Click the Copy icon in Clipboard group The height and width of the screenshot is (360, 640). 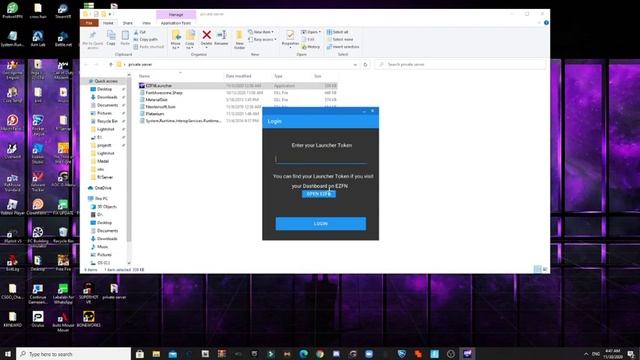click(111, 35)
